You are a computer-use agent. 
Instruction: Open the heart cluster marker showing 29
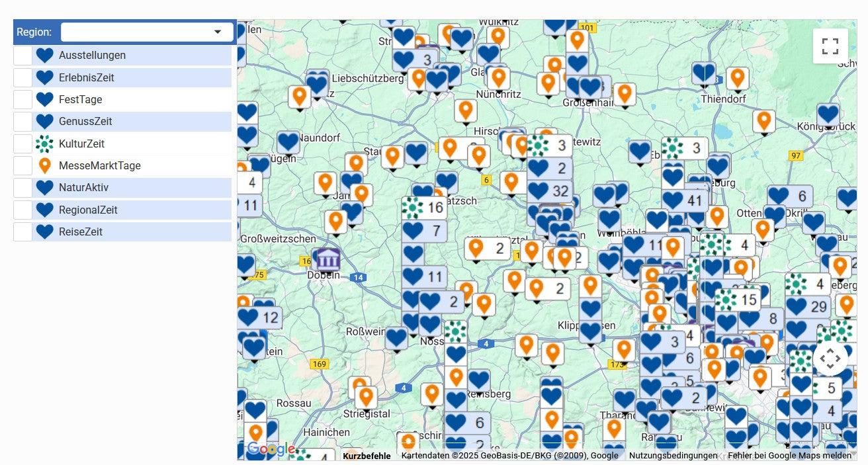[808, 306]
